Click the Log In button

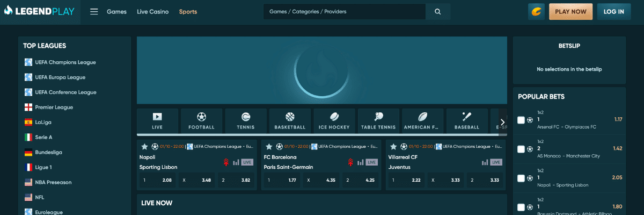tap(613, 12)
